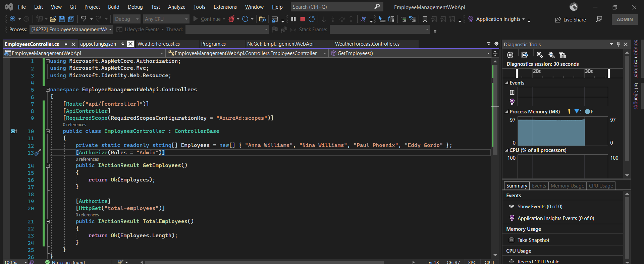Screen dimensions: 644x264
Task: Open the Git menu
Action: [73, 7]
